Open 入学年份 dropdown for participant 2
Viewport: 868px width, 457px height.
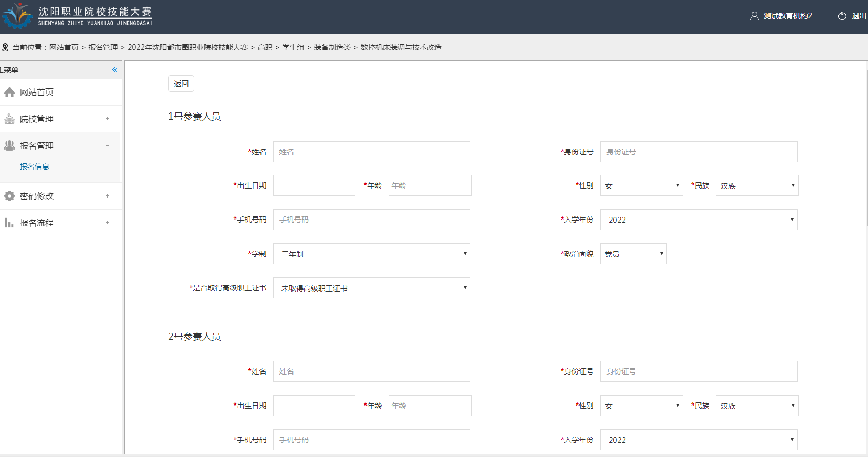(698, 440)
